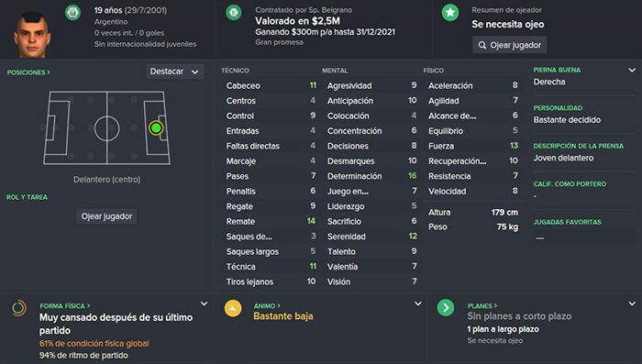The height and width of the screenshot is (364, 642).
Task: Select the green striker position dot on pitch
Action: (x=156, y=128)
